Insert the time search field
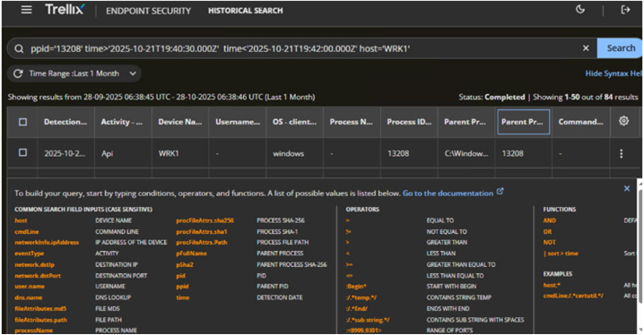 tap(183, 297)
